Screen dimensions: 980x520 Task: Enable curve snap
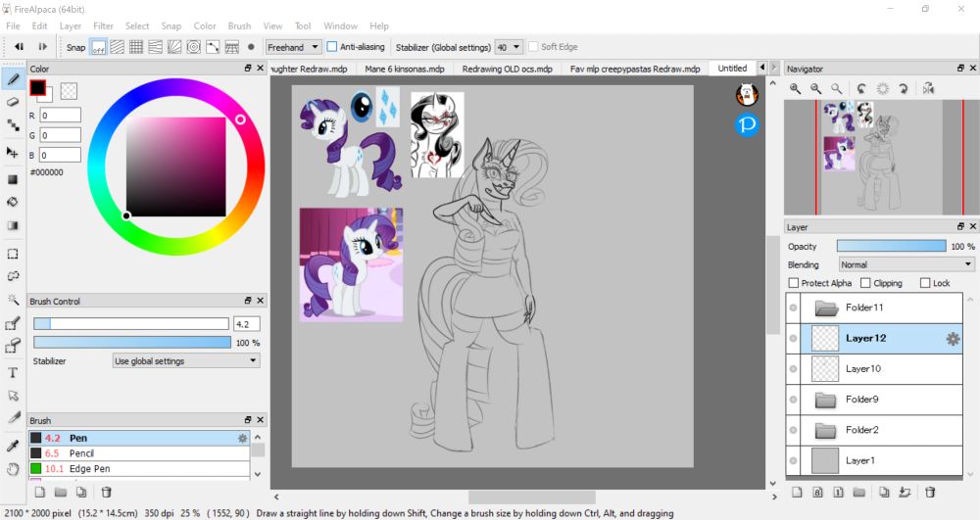click(x=213, y=47)
